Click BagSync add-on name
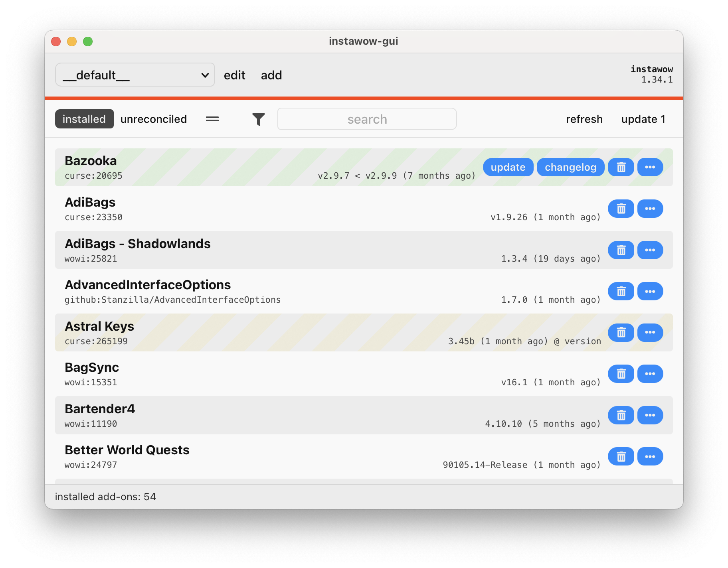The image size is (728, 568). pos(92,367)
